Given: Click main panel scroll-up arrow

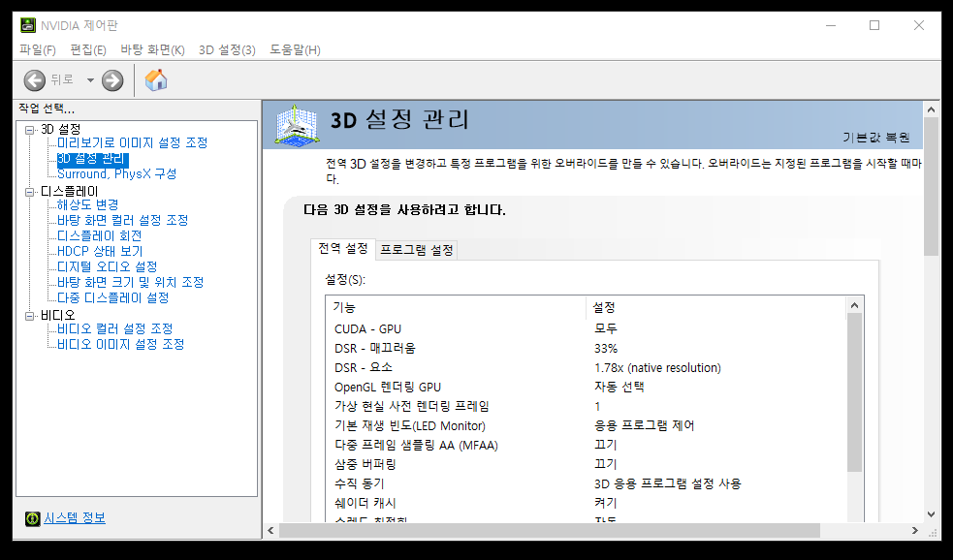Looking at the screenshot, I should point(931,109).
